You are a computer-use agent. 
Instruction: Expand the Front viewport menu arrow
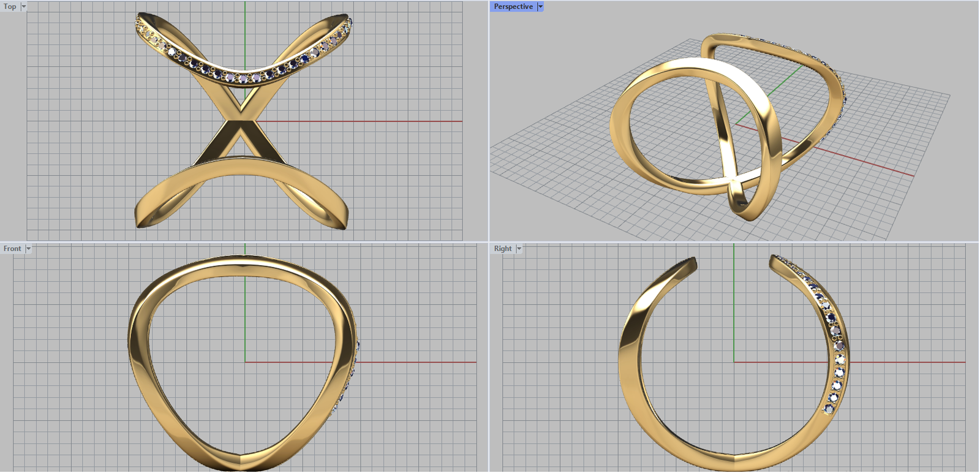coord(28,249)
